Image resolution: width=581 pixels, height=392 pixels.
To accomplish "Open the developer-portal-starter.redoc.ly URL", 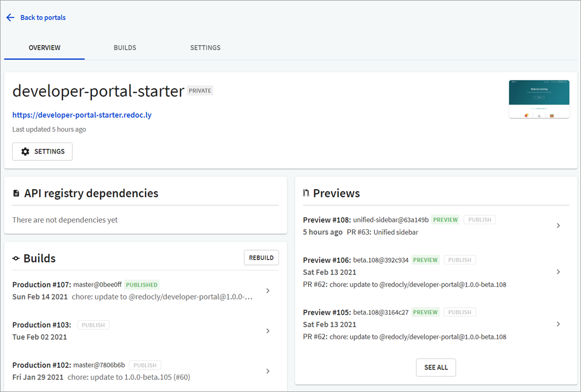I will 82,115.
